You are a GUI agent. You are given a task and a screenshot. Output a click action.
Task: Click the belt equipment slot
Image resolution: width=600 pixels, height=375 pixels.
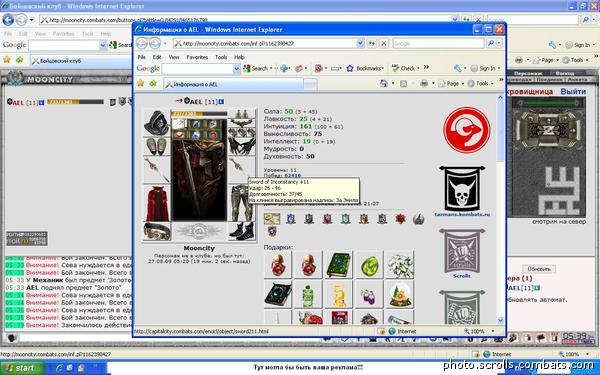tap(157, 232)
